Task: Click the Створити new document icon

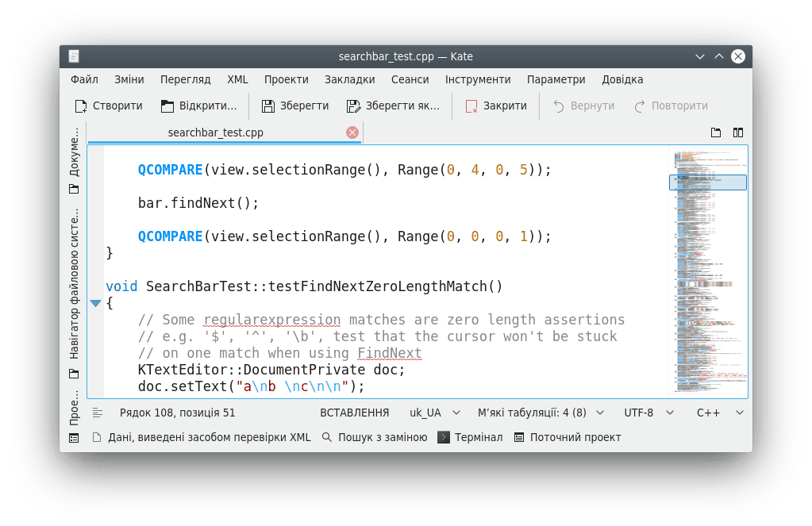Action: point(81,106)
